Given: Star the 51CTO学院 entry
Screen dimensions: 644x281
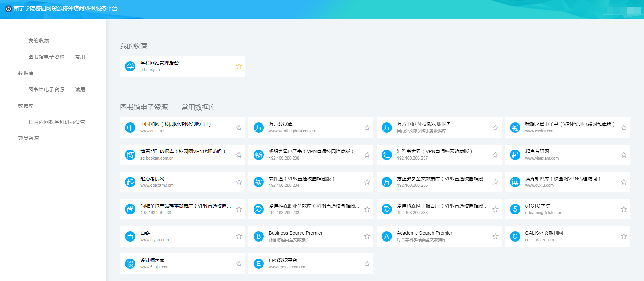Looking at the screenshot, I should point(624,209).
